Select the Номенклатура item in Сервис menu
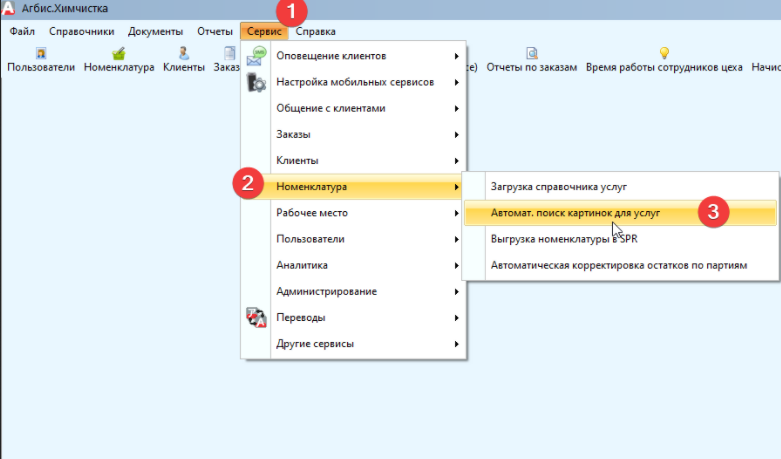The width and height of the screenshot is (781, 459). (354, 187)
